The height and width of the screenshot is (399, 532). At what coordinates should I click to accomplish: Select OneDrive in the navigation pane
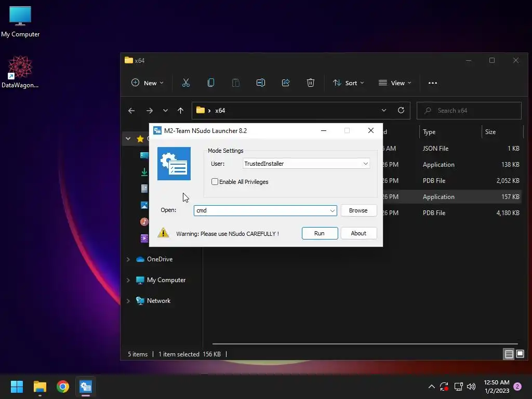(x=159, y=259)
